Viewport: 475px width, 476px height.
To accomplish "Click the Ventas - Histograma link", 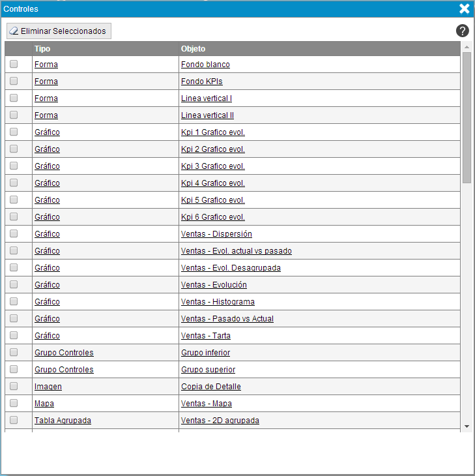I will click(218, 302).
